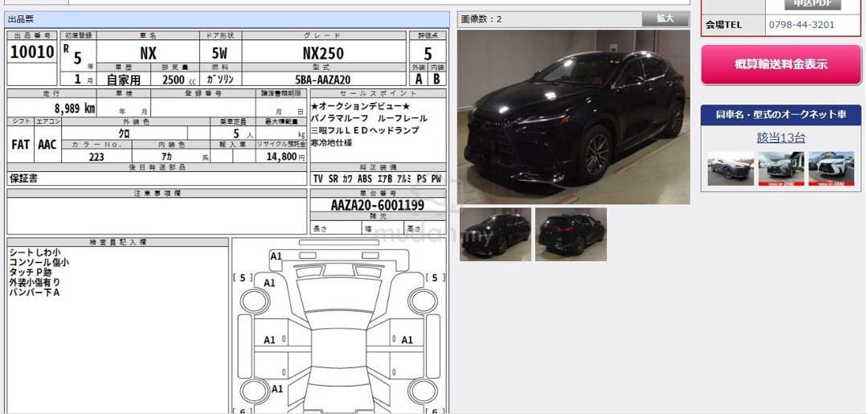868x414 pixels.
Task: Click the chassis number AAZA20-6001199
Action: [x=378, y=205]
